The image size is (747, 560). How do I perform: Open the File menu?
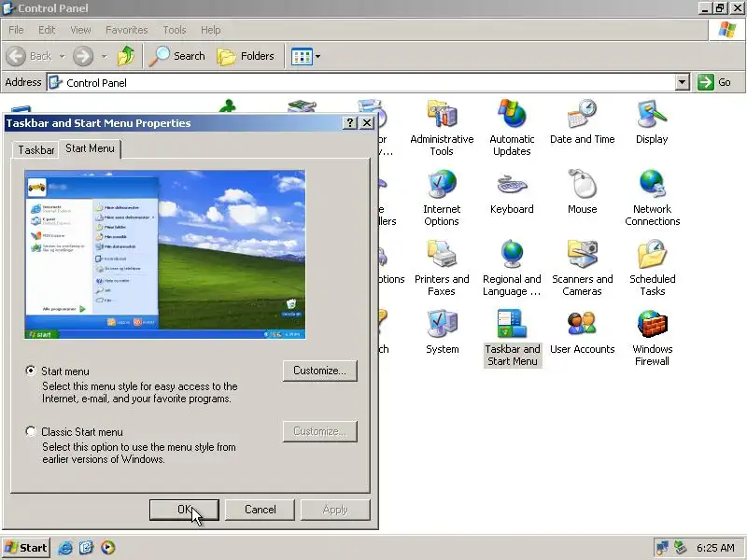[x=16, y=30]
